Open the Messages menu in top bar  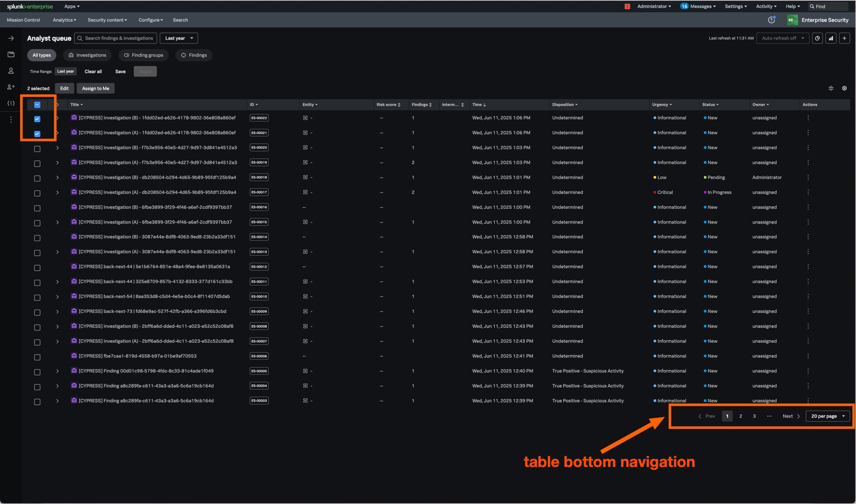pos(698,7)
